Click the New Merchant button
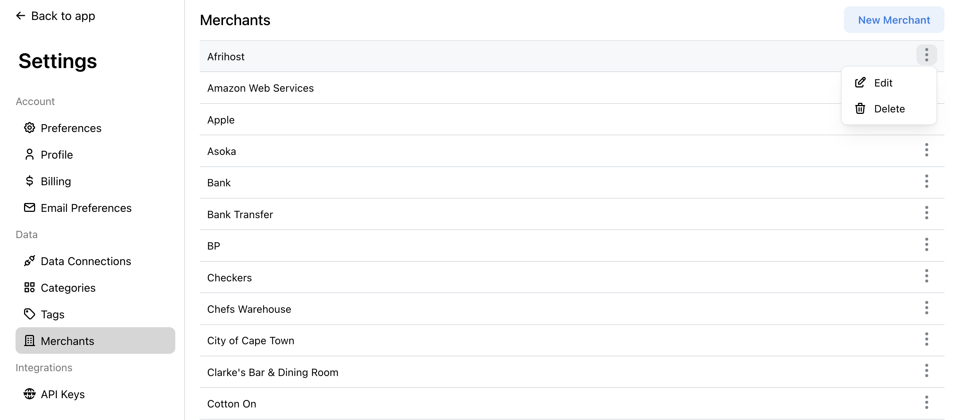The width and height of the screenshot is (980, 420). [893, 20]
